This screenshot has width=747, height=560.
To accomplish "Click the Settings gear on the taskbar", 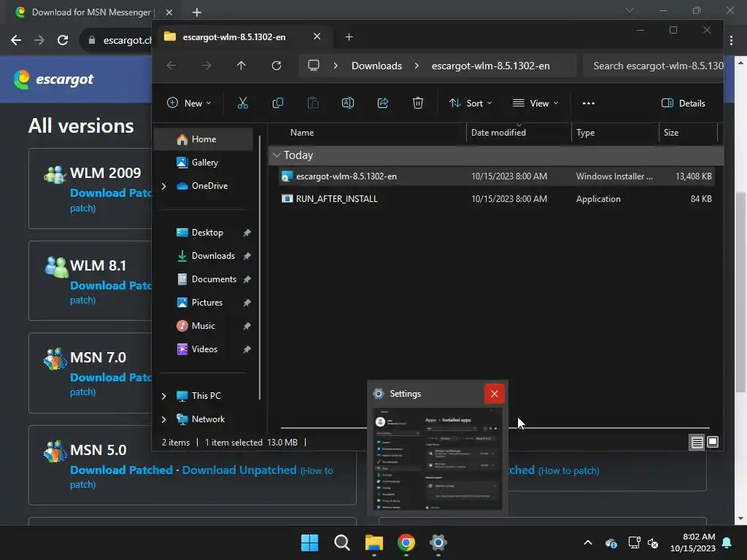I will click(438, 542).
